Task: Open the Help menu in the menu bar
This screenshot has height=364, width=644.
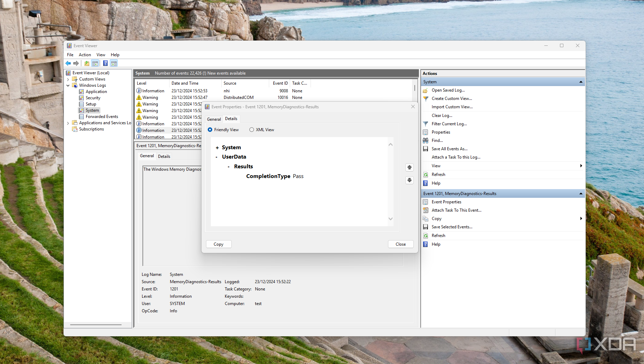Action: (115, 55)
